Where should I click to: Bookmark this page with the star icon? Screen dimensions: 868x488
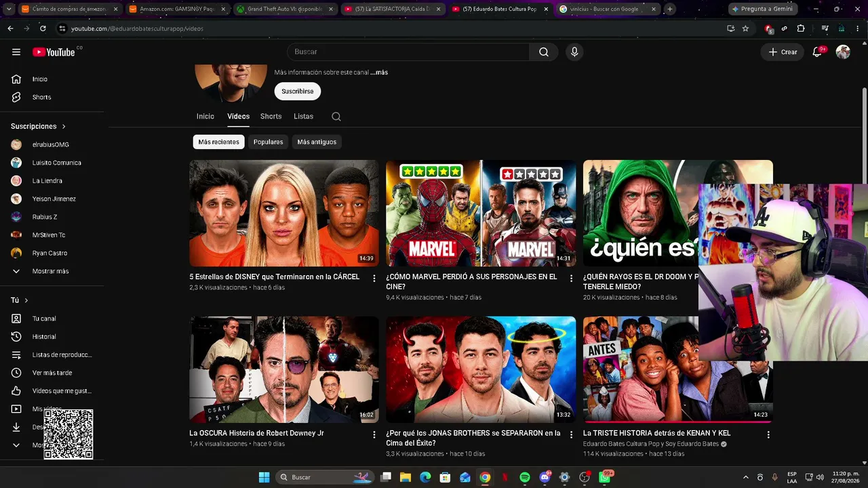(745, 28)
